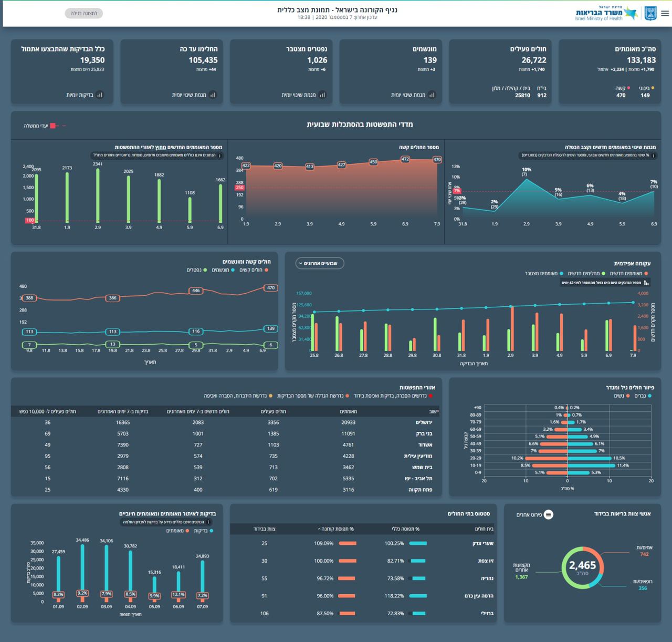Open the hamburger menu in the header
This screenshot has width=672, height=642.
665,14
